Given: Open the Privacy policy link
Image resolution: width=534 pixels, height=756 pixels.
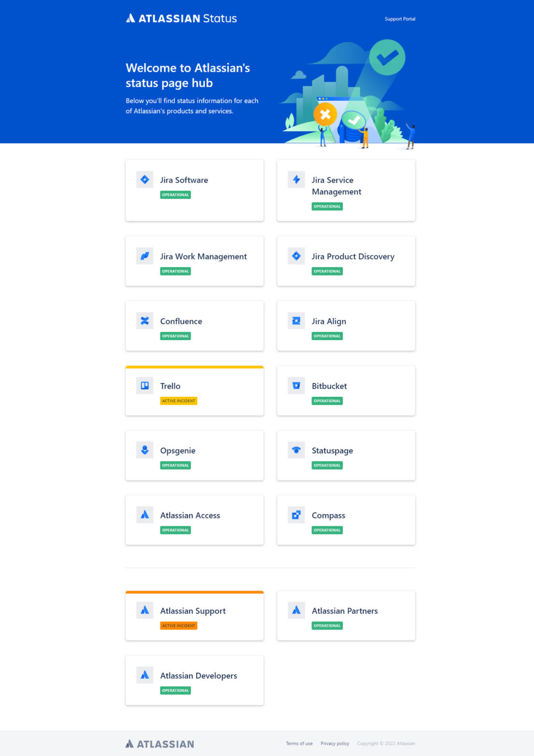Looking at the screenshot, I should pos(334,744).
